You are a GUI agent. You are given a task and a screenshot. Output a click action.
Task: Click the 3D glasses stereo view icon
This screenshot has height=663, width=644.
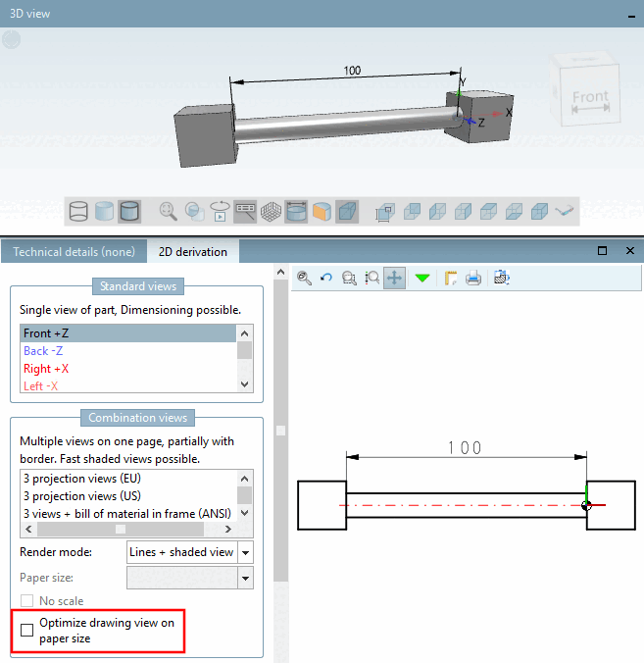[x=565, y=210]
